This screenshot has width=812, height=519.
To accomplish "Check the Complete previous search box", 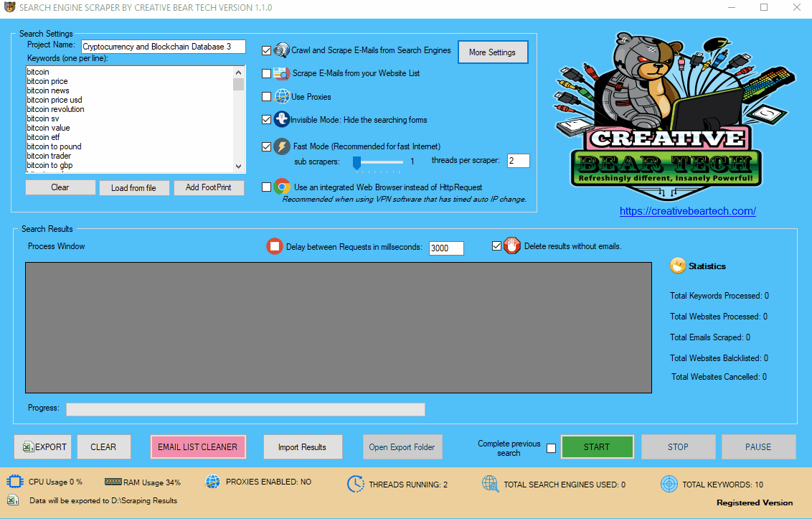I will (x=552, y=449).
